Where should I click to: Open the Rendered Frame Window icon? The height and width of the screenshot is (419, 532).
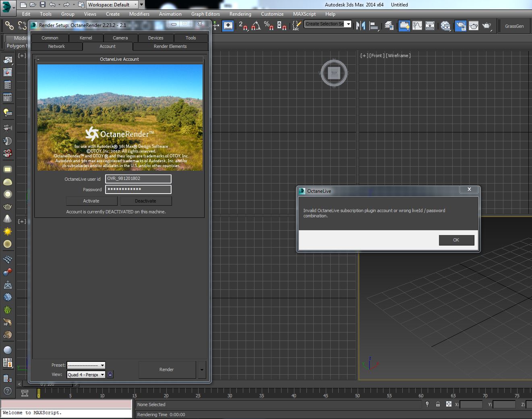(x=474, y=26)
